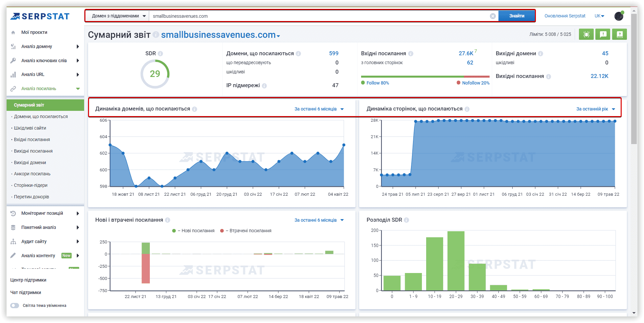The image size is (644, 323).
Task: Expand the Аналіз ключових слів menu arrow
Action: pos(78,61)
